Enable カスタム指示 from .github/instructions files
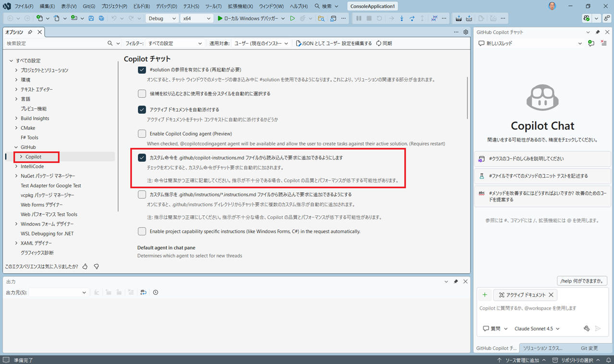 click(142, 194)
